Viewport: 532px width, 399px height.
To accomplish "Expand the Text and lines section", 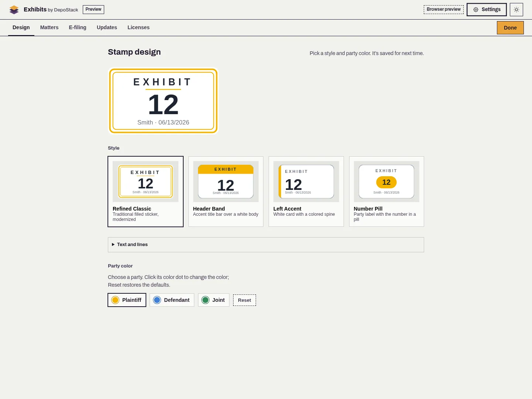I will tap(266, 245).
